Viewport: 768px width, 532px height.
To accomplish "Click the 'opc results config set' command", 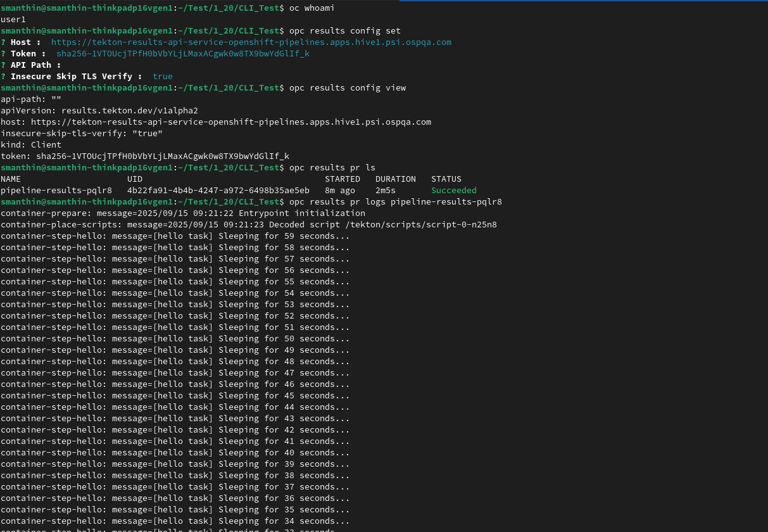I will (345, 31).
